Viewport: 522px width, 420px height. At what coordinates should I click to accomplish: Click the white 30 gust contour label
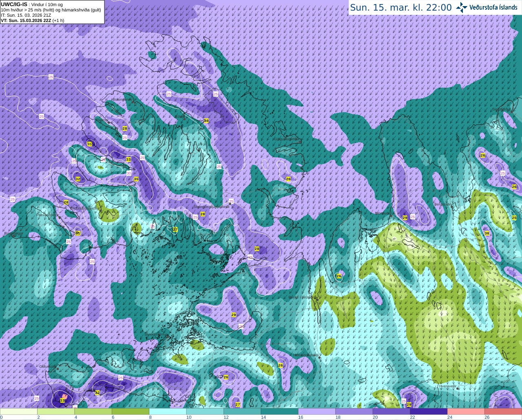pyautogui.click(x=129, y=173)
